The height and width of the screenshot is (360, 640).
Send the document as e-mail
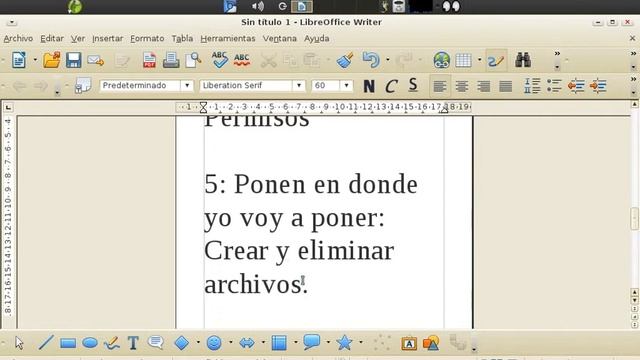click(96, 60)
